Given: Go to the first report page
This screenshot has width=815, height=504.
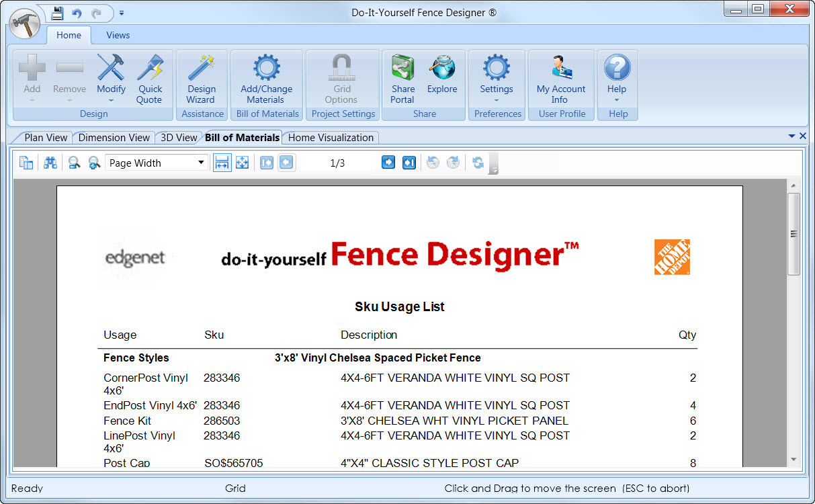Looking at the screenshot, I should [267, 163].
